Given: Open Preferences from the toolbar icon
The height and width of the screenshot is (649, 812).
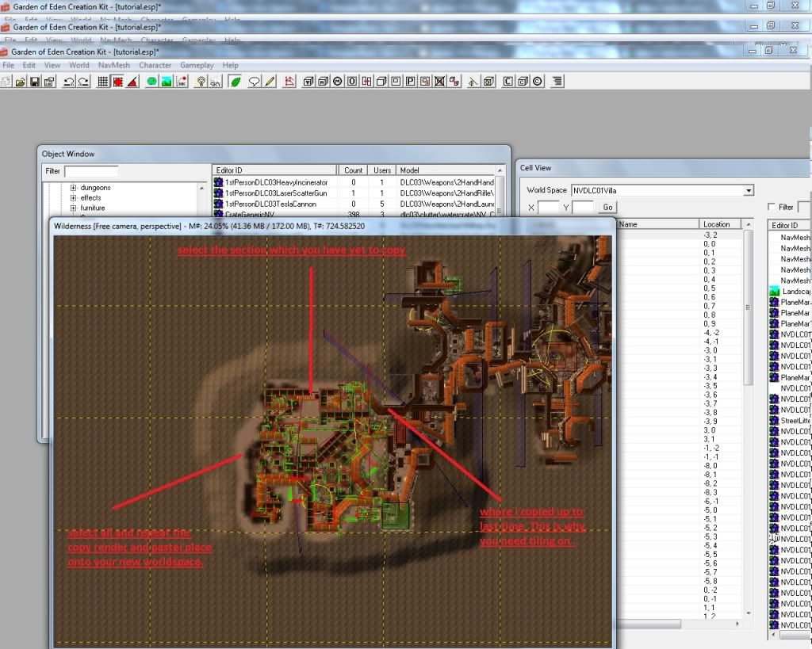Looking at the screenshot, I should click(49, 82).
